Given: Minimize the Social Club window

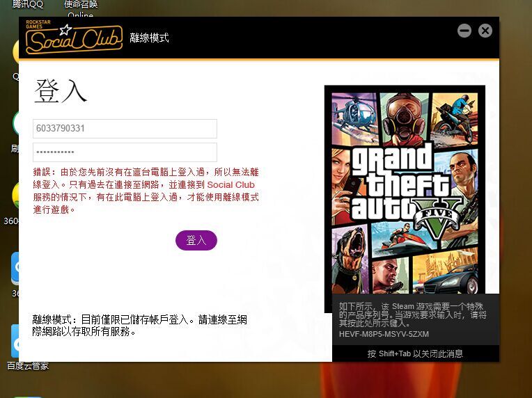Looking at the screenshot, I should point(464,31).
